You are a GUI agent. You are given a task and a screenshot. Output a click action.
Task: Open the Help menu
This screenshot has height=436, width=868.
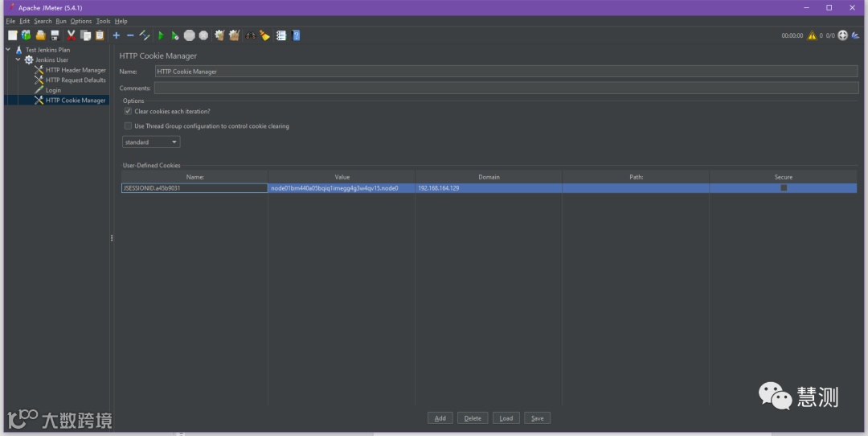coord(121,21)
